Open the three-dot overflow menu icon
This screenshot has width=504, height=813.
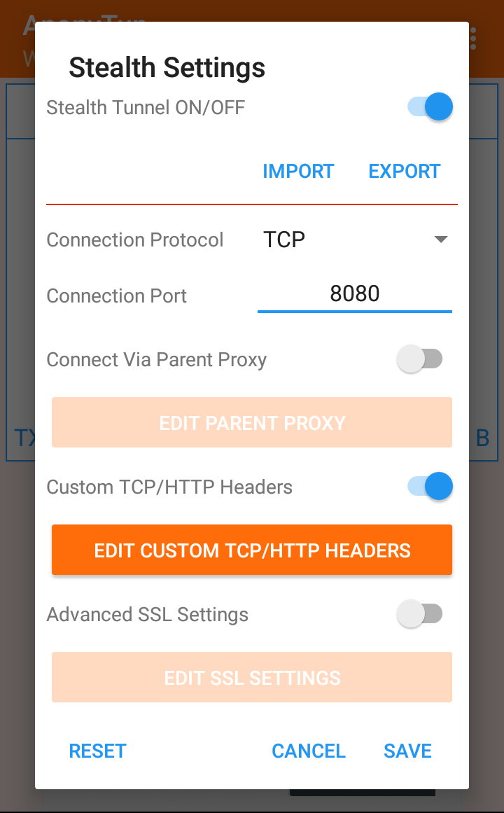[x=474, y=39]
